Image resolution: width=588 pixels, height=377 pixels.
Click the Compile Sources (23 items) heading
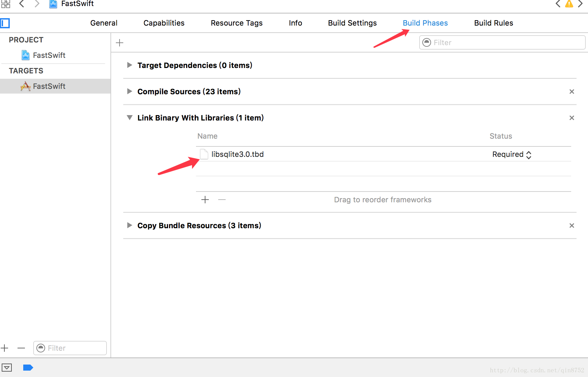coord(189,92)
